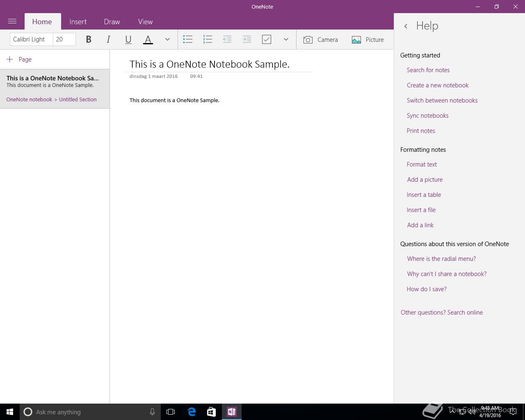The height and width of the screenshot is (420, 525).
Task: Open the Action Center notifications icon
Action: pos(513,412)
